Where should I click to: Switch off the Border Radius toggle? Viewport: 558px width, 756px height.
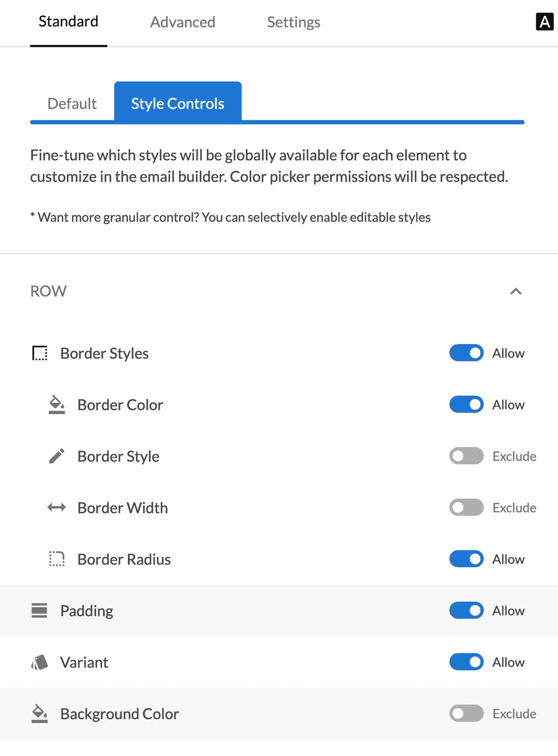click(466, 559)
